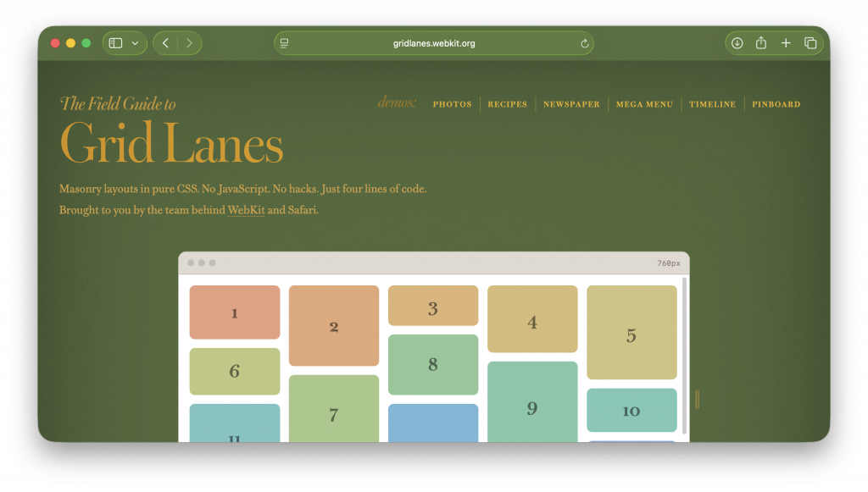Select grid item 8
The image size is (868, 492).
pos(433,365)
